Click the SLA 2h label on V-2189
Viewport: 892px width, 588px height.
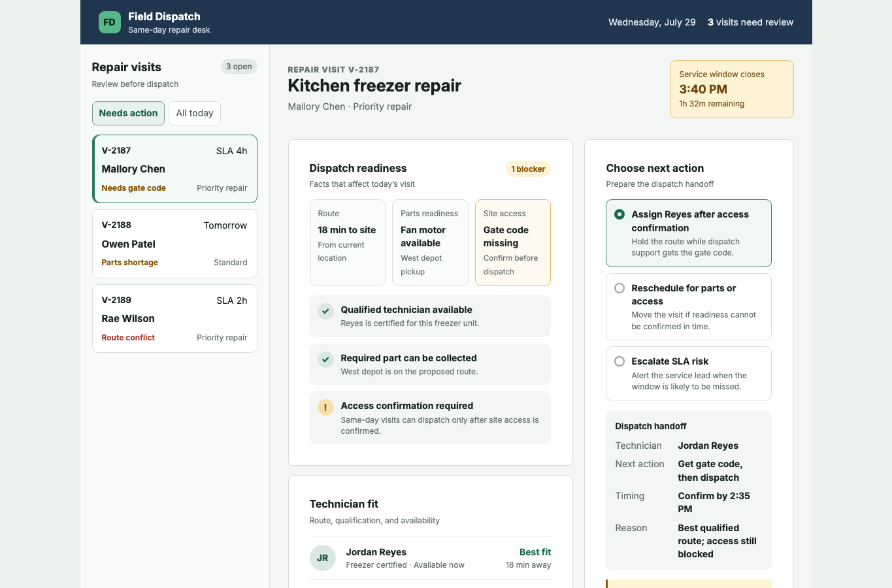tap(232, 301)
